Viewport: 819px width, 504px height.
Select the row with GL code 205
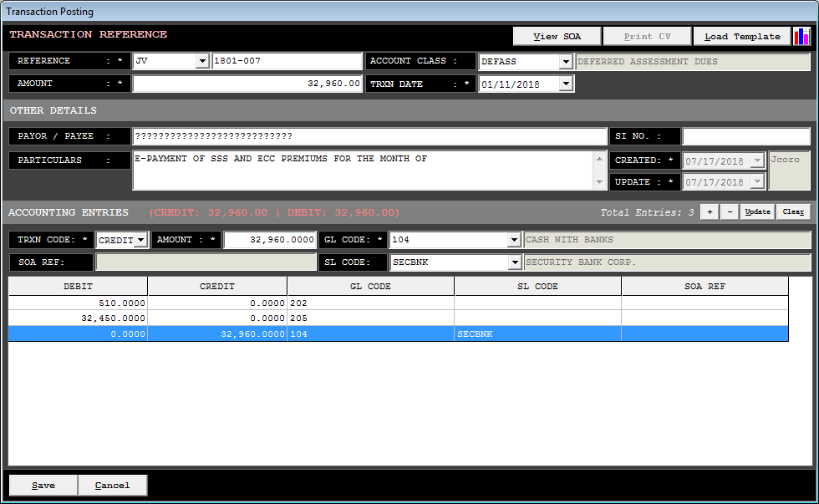coord(370,318)
